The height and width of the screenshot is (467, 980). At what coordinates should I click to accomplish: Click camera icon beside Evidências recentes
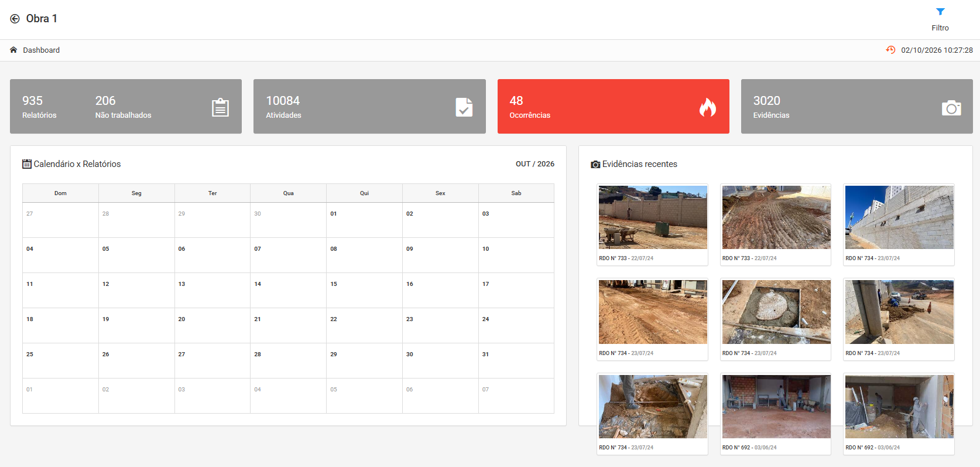tap(595, 165)
